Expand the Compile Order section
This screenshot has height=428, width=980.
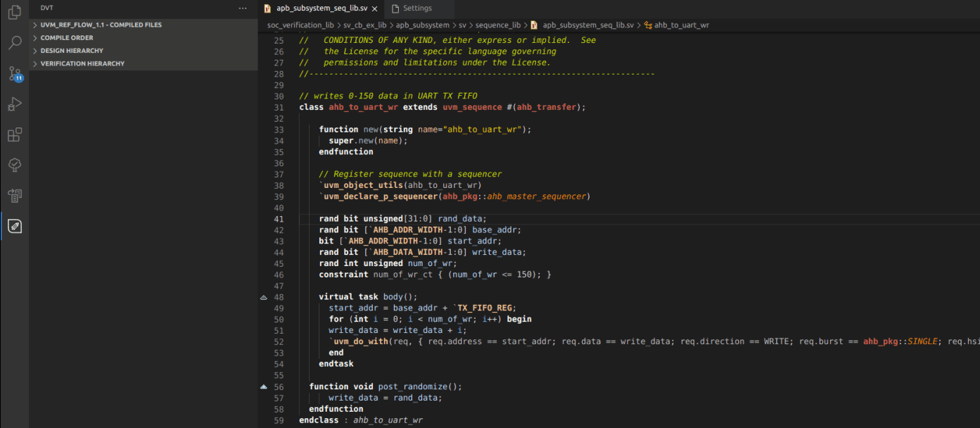click(x=67, y=38)
